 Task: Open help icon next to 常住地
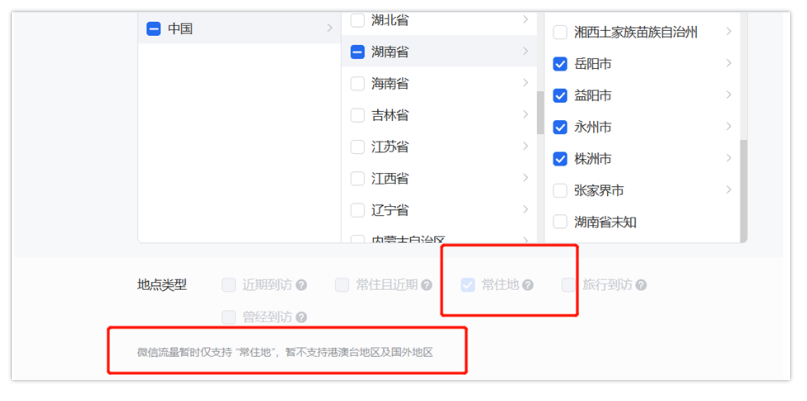pos(528,285)
